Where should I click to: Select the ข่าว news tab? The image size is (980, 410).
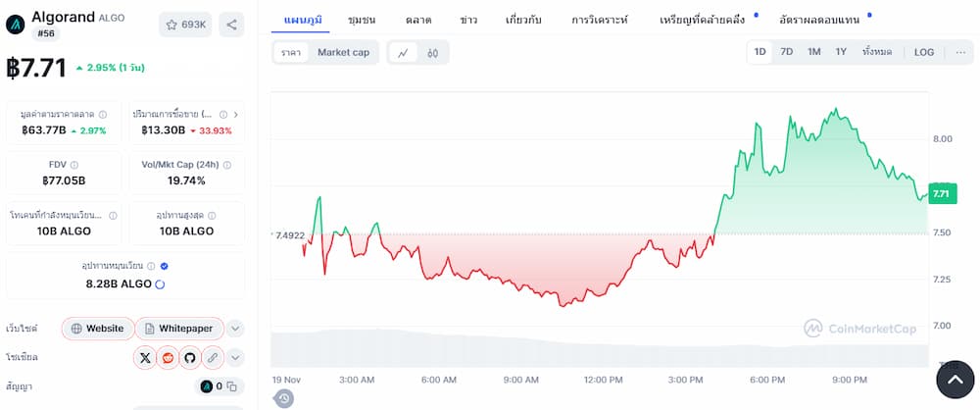[468, 20]
